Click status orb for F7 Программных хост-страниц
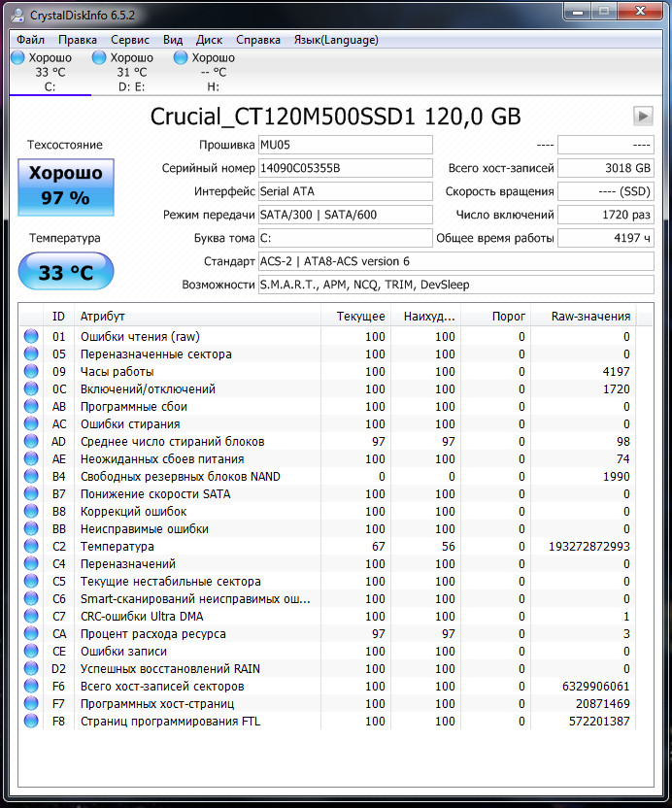Viewport: 672px width, 808px height. [31, 703]
